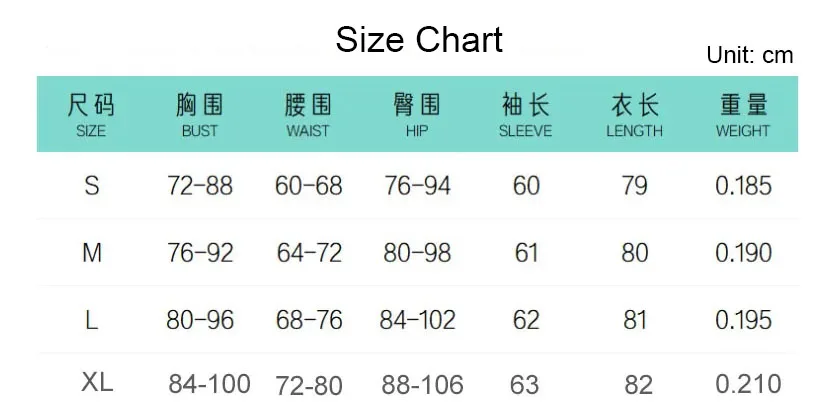Select waist value 64-72
The width and height of the screenshot is (820, 419).
[309, 253]
